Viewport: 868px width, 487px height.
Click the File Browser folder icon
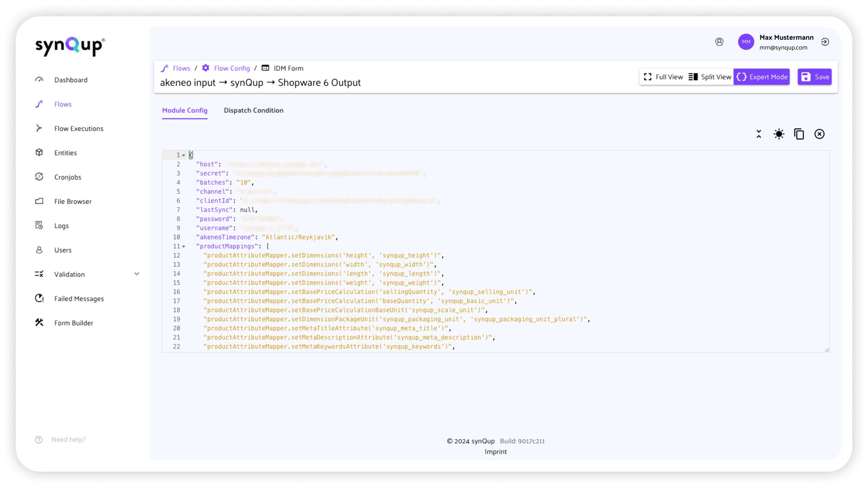[x=39, y=201]
